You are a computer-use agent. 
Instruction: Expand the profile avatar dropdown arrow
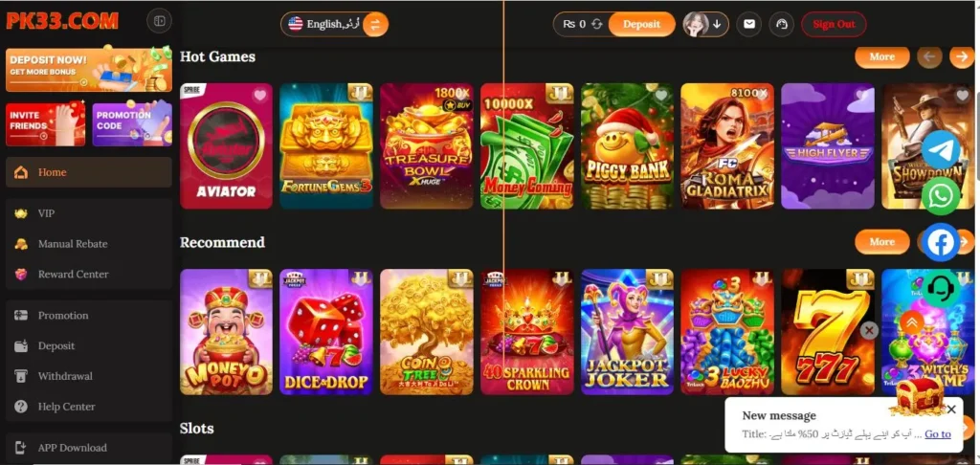point(717,24)
